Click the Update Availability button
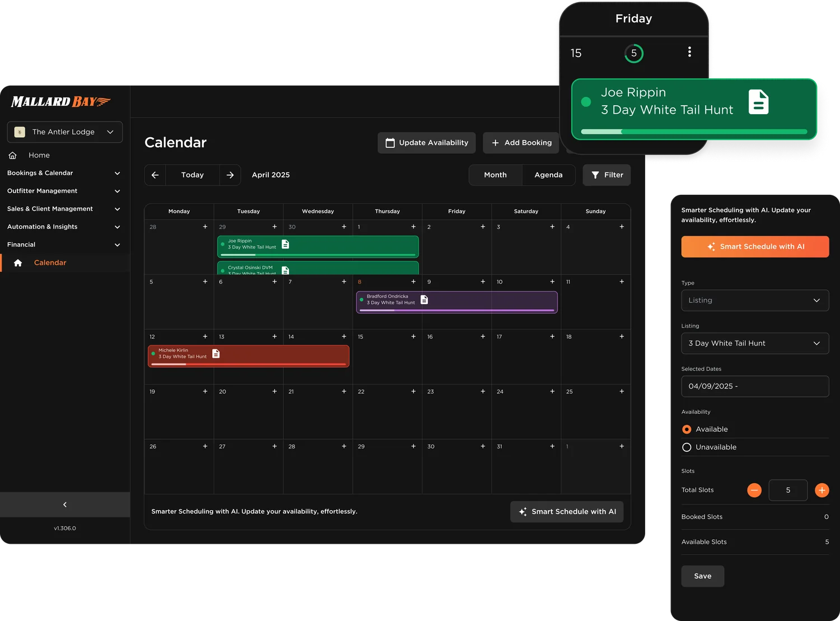Screen dimensions: 840x621 pos(427,143)
